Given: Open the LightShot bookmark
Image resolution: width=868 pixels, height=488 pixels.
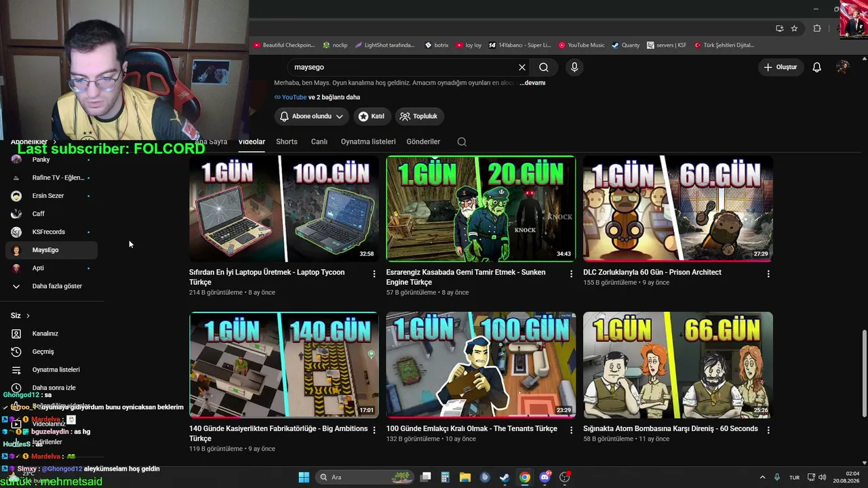Looking at the screenshot, I should (x=384, y=45).
